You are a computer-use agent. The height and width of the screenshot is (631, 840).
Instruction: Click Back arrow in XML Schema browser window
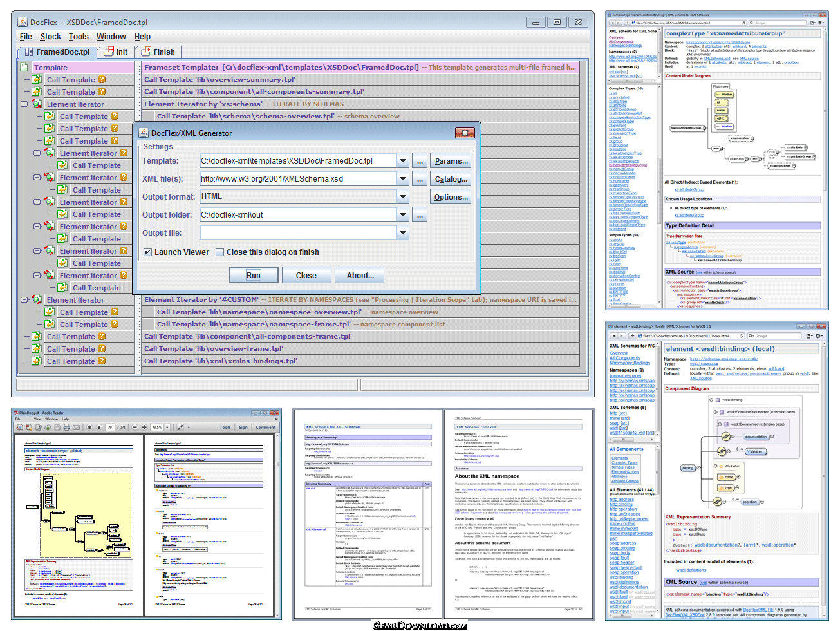tap(613, 23)
